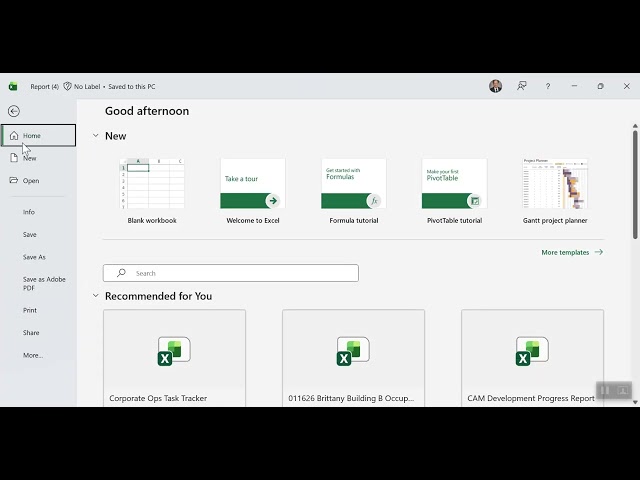Select Save as Adobe PDF
The height and width of the screenshot is (480, 640).
(x=44, y=283)
